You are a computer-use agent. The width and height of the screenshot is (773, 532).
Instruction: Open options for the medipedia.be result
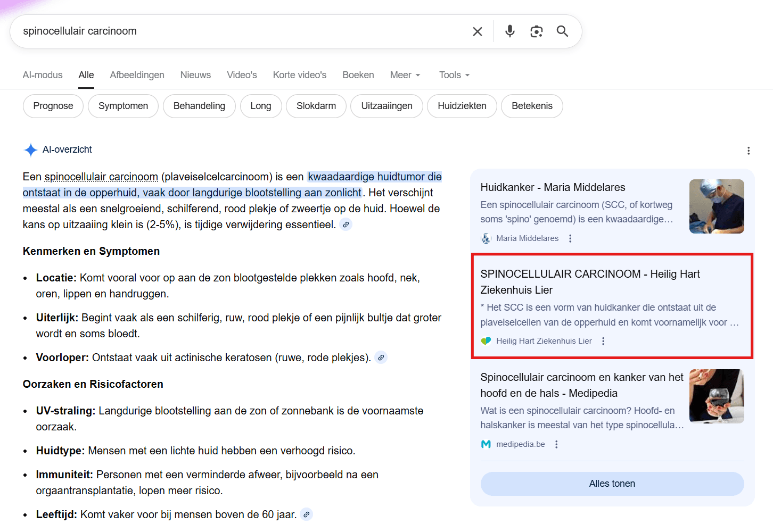click(556, 444)
